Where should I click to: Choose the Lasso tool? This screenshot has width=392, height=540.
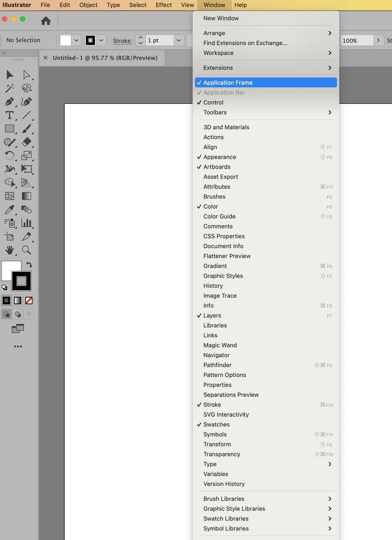tap(26, 88)
